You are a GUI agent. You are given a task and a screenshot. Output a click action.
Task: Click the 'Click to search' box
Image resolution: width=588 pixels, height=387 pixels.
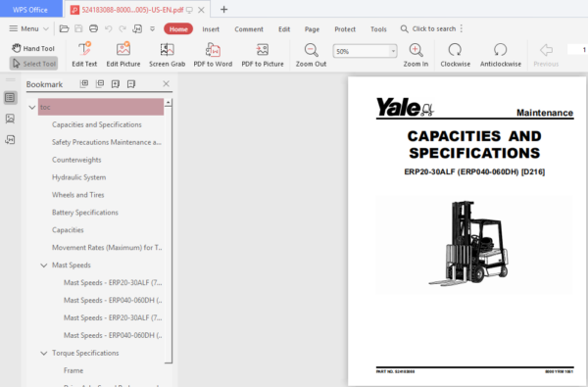coord(428,28)
